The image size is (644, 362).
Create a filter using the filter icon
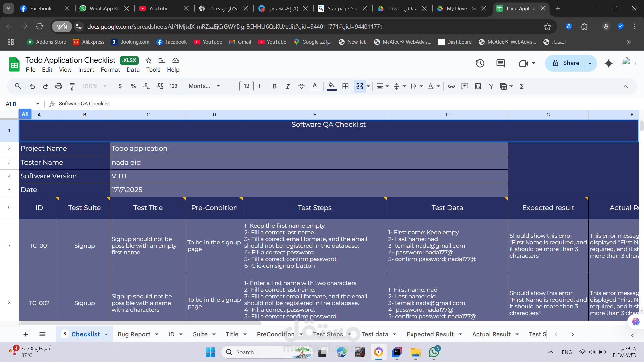click(491, 86)
